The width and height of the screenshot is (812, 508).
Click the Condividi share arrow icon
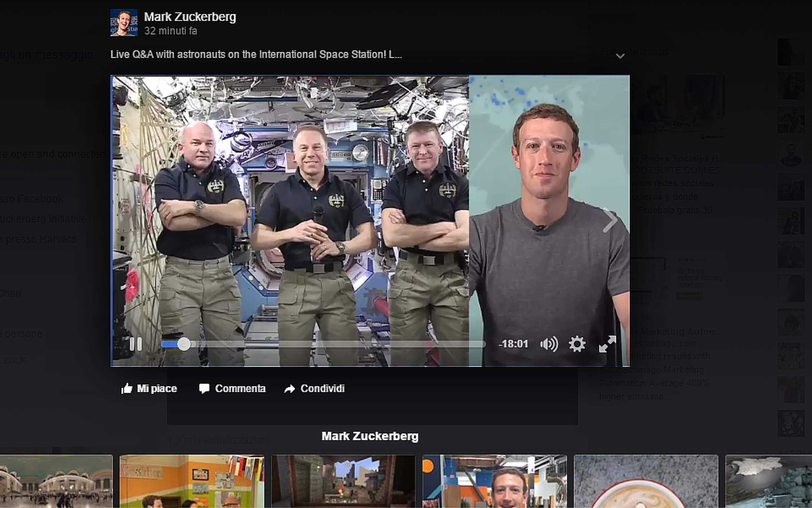tap(289, 389)
